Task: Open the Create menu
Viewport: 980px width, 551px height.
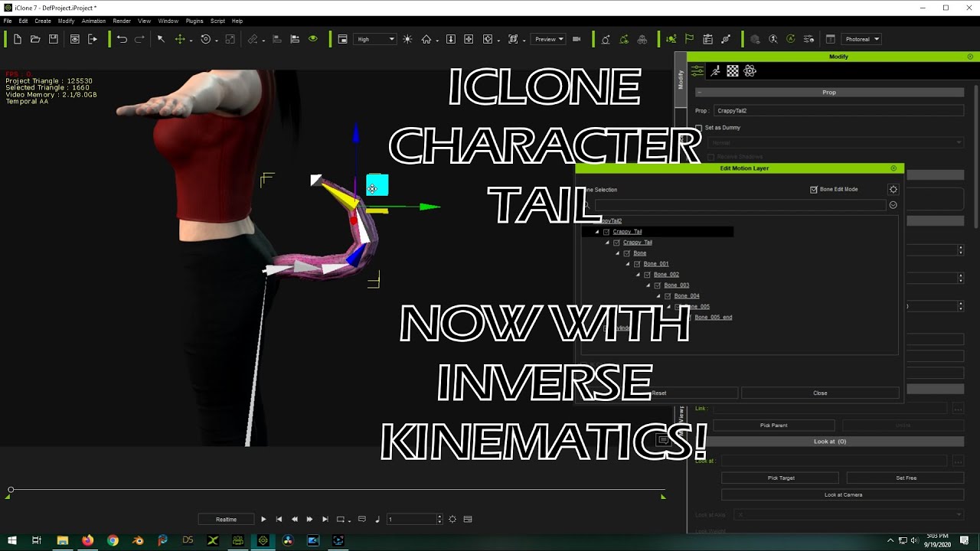Action: coord(43,21)
